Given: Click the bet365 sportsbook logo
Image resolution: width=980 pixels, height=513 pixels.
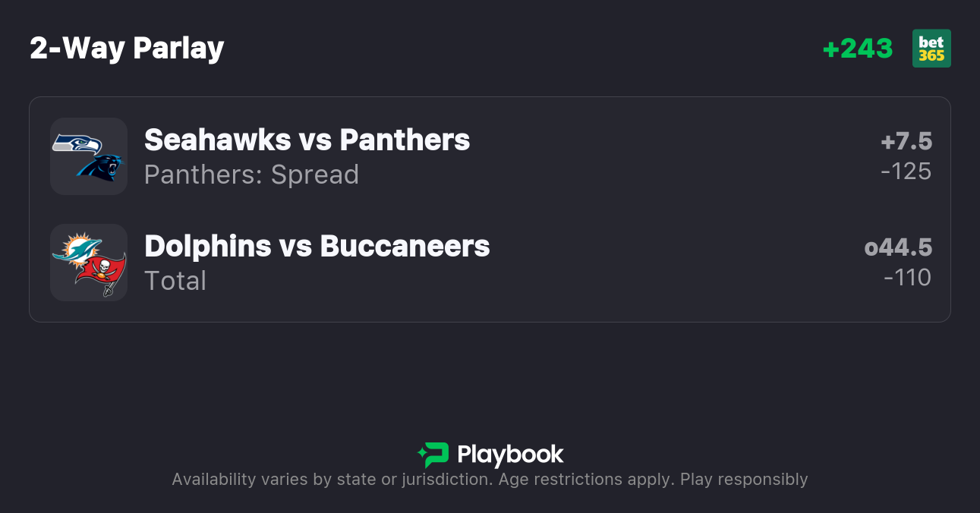Looking at the screenshot, I should (931, 49).
